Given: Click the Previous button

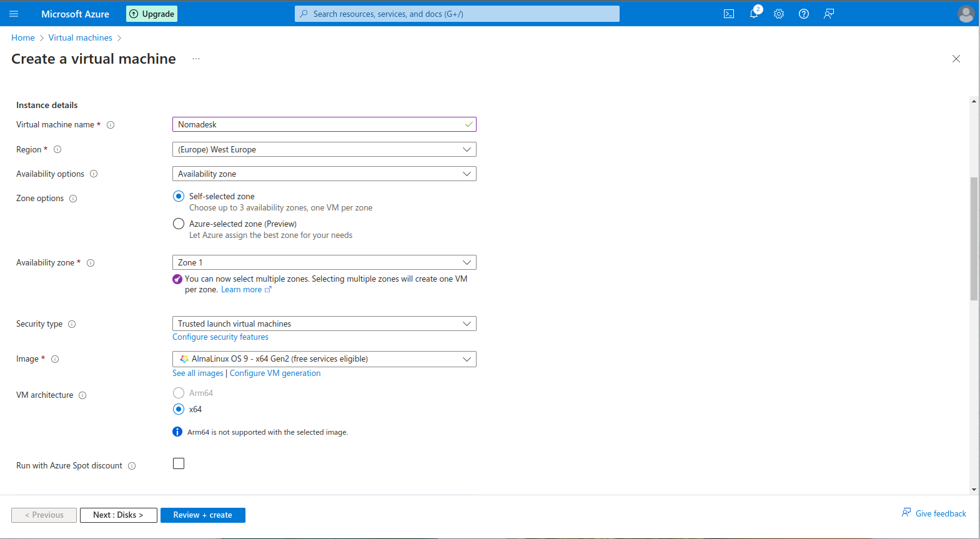Looking at the screenshot, I should (x=44, y=515).
